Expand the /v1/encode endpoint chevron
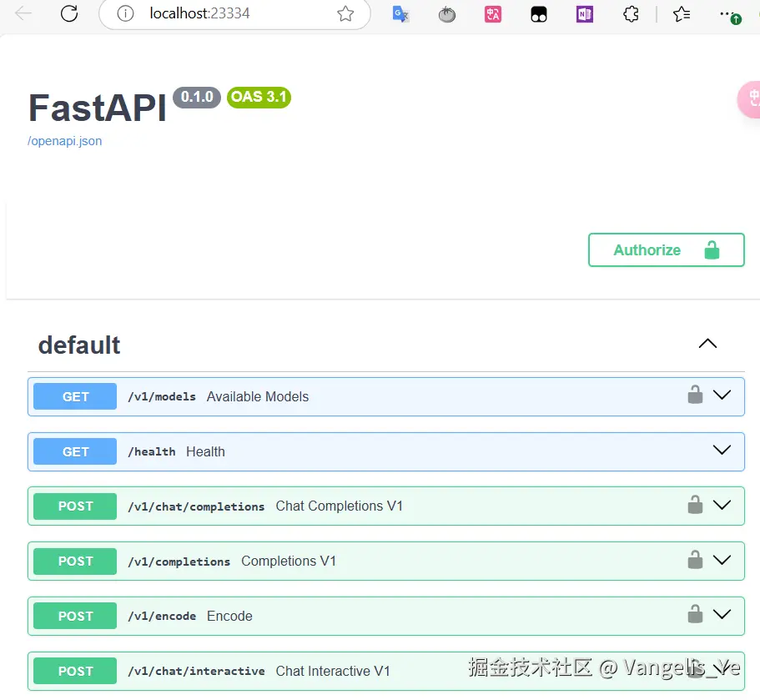The image size is (760, 700). click(722, 615)
